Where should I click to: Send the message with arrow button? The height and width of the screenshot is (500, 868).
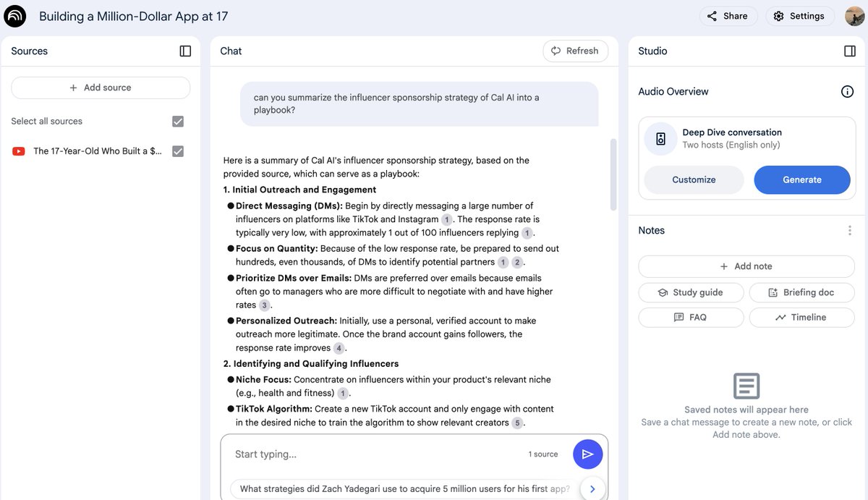(587, 454)
